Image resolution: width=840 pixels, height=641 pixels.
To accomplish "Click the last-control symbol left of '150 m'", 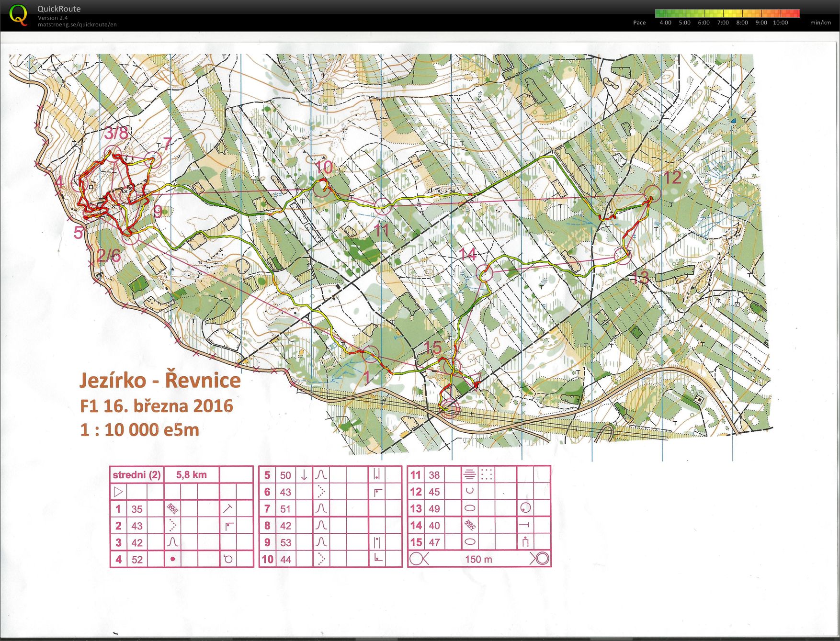I will (x=419, y=559).
